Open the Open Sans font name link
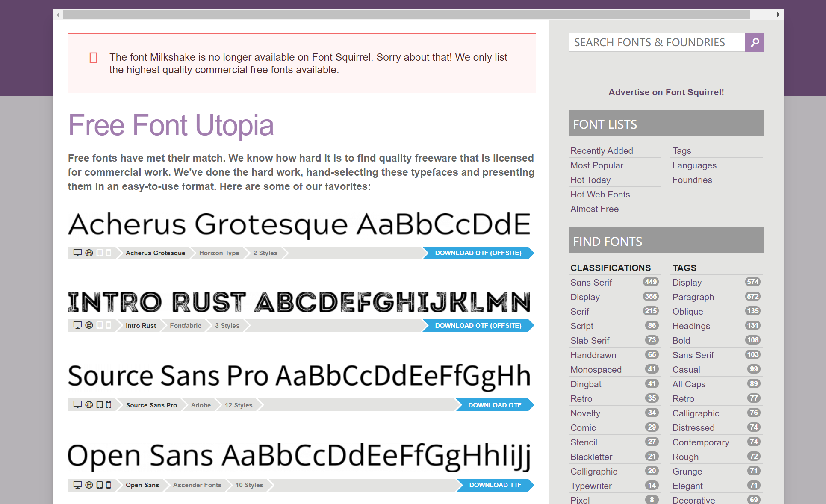 coord(142,485)
